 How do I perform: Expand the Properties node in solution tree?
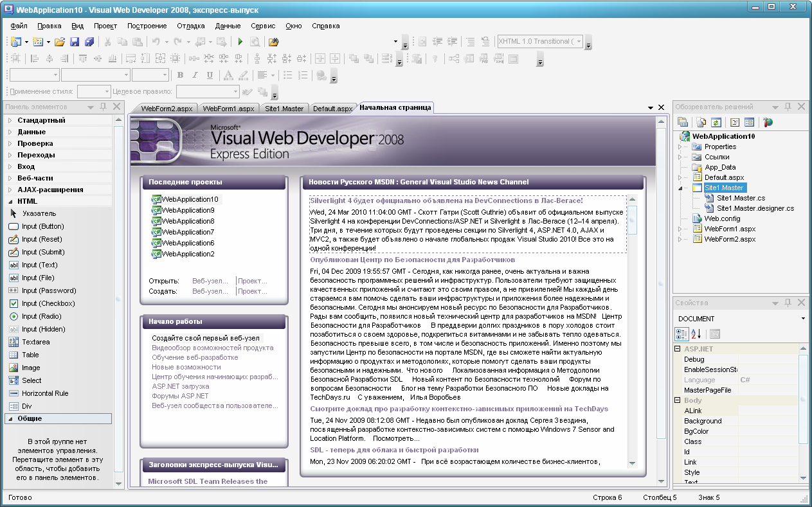point(680,147)
